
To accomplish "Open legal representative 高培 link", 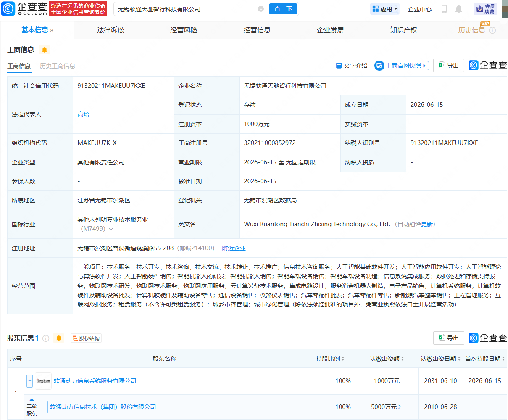I will tap(83, 114).
